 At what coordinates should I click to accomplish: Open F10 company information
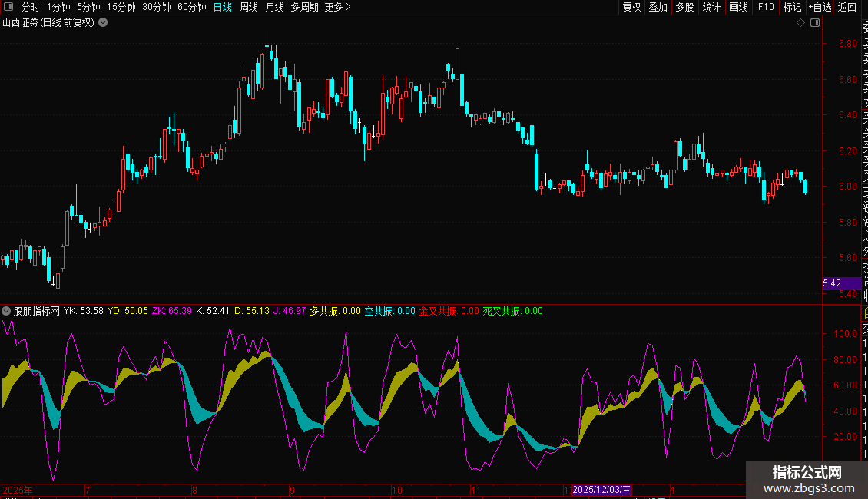(x=766, y=7)
